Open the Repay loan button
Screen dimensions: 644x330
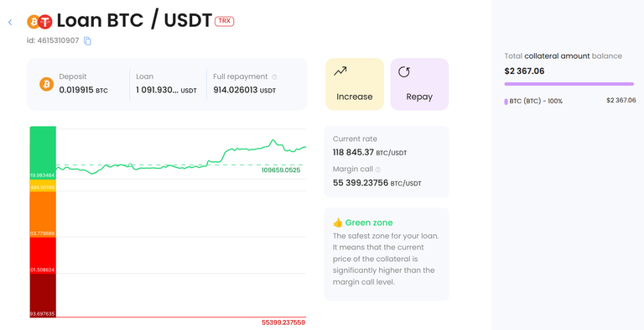coord(419,84)
